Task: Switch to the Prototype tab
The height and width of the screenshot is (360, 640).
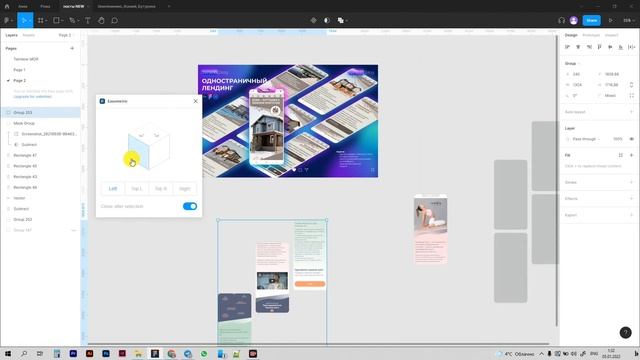Action: 591,35
